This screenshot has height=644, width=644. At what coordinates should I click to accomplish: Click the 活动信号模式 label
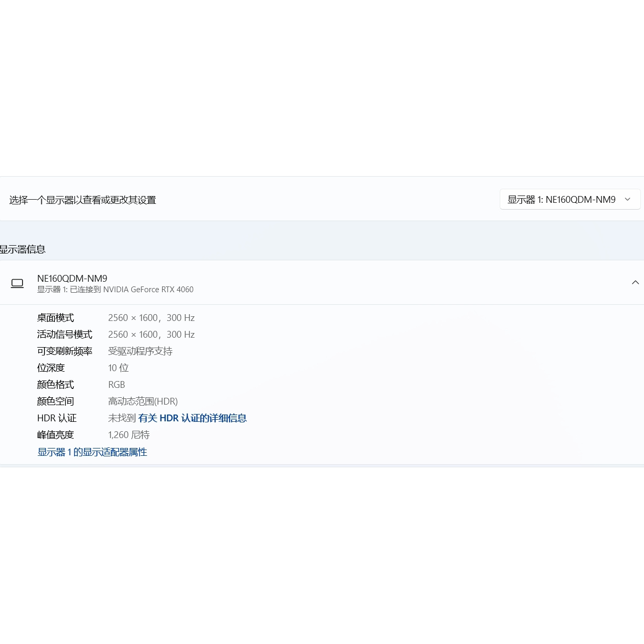pyautogui.click(x=64, y=335)
